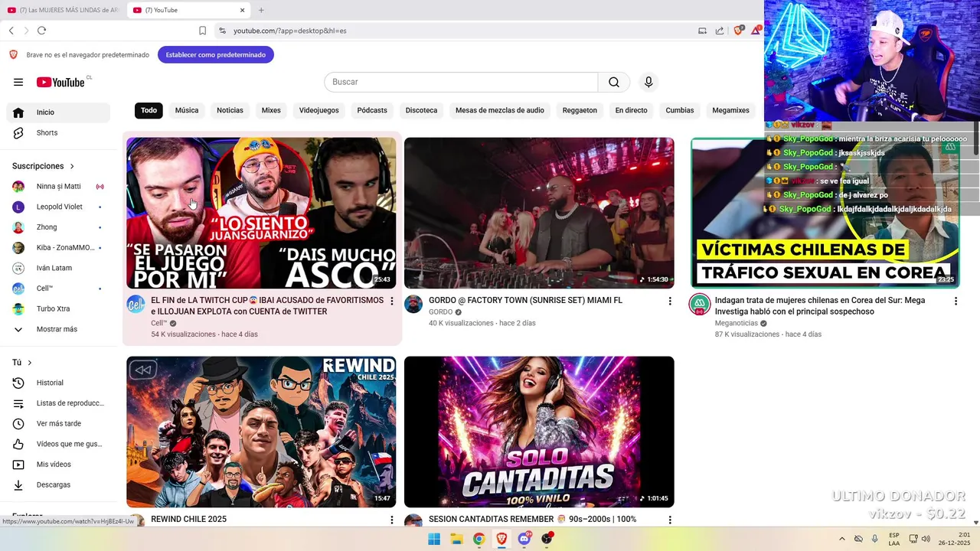
Task: Open Ver más tarde in sidebar
Action: (x=58, y=424)
